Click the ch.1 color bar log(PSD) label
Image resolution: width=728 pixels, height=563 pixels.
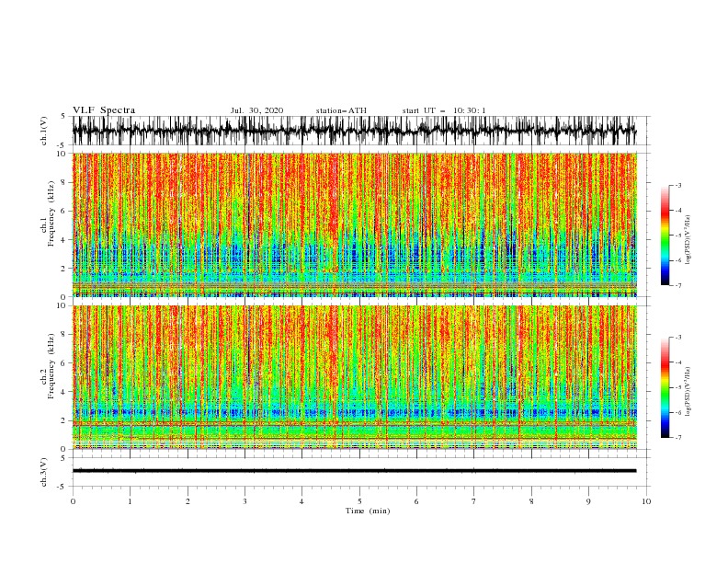click(x=688, y=240)
